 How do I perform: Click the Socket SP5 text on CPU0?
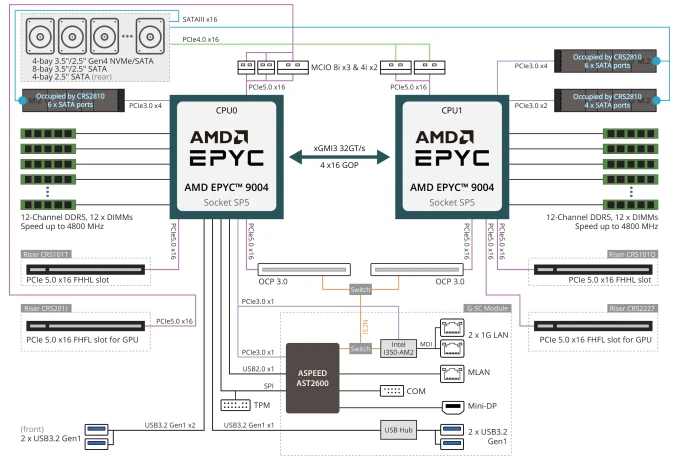(226, 203)
